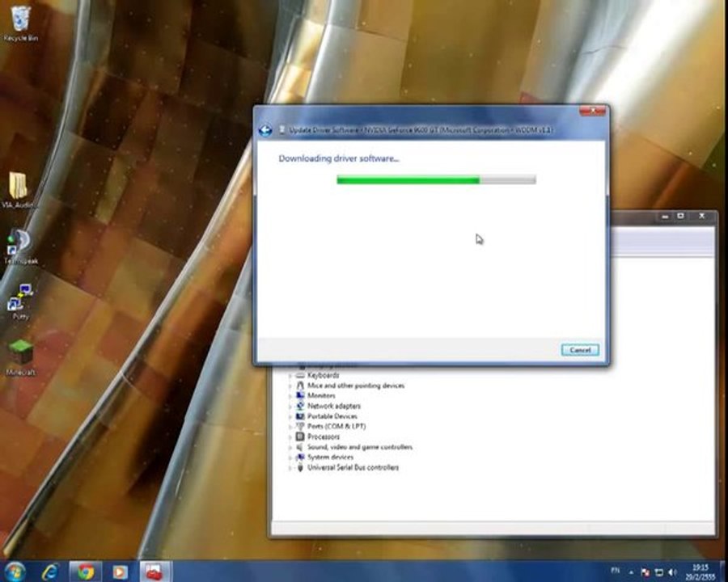The image size is (728, 582).
Task: Close the Device Manager window
Action: [701, 217]
